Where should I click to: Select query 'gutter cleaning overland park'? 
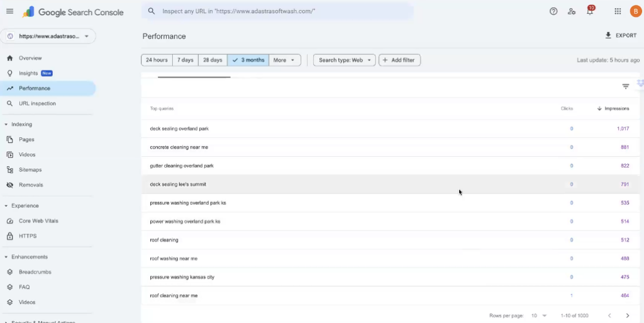pyautogui.click(x=182, y=166)
